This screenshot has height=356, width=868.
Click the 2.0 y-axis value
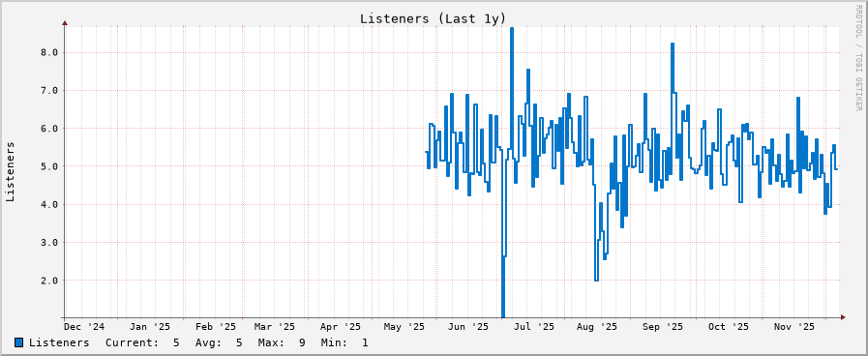pos(48,281)
